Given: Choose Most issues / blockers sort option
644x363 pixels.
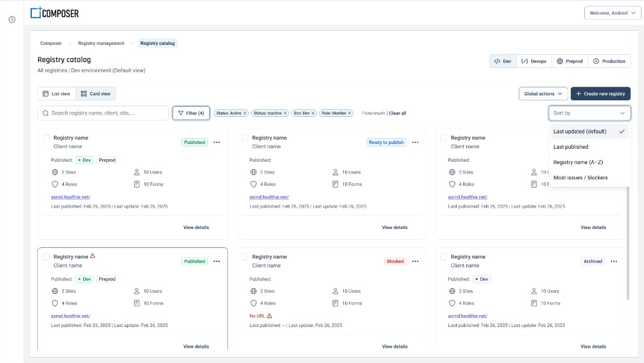Looking at the screenshot, I should coord(589,178).
